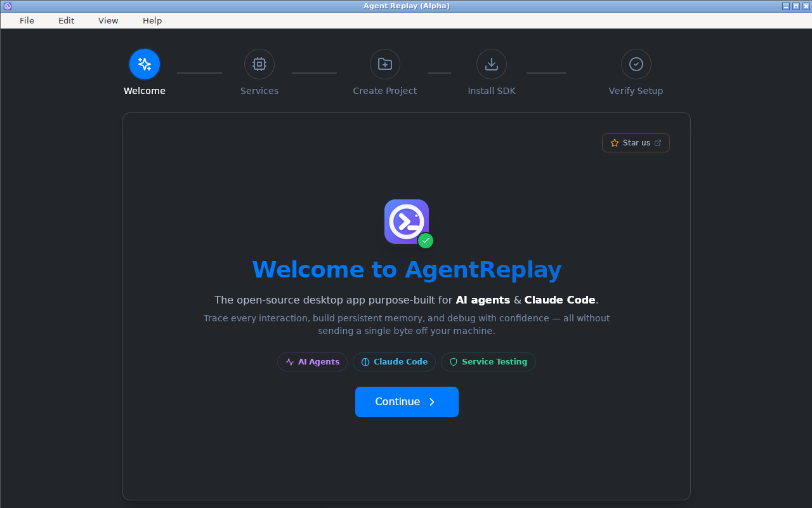This screenshot has height=508, width=812.
Task: Click the Create Project step label
Action: coord(385,91)
